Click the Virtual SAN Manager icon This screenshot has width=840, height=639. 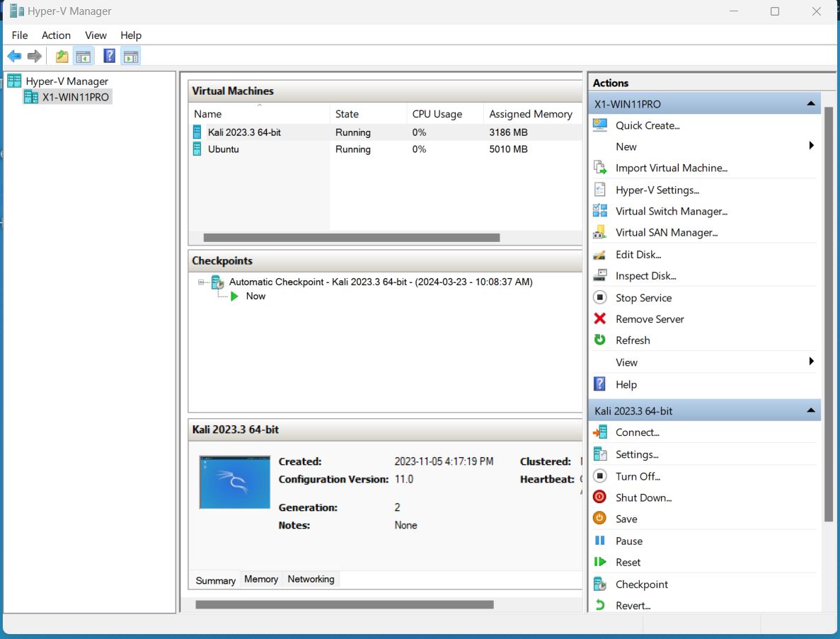coord(600,232)
